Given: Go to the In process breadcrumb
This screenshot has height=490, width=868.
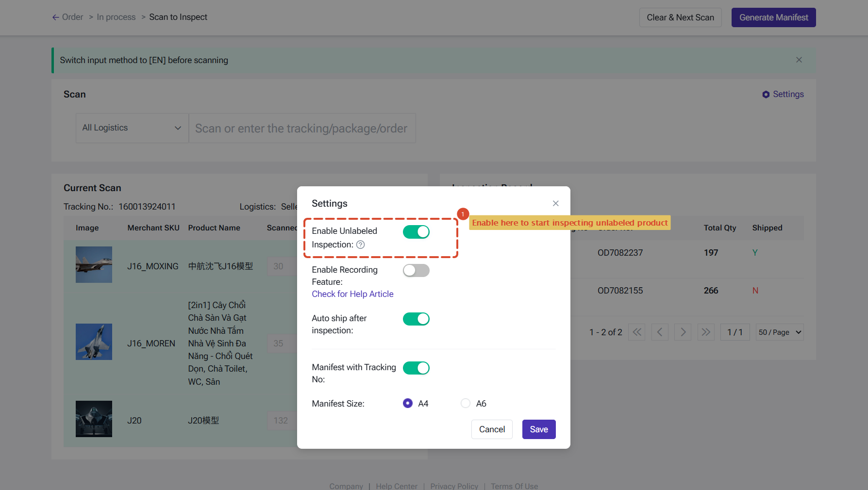Looking at the screenshot, I should 116,17.
